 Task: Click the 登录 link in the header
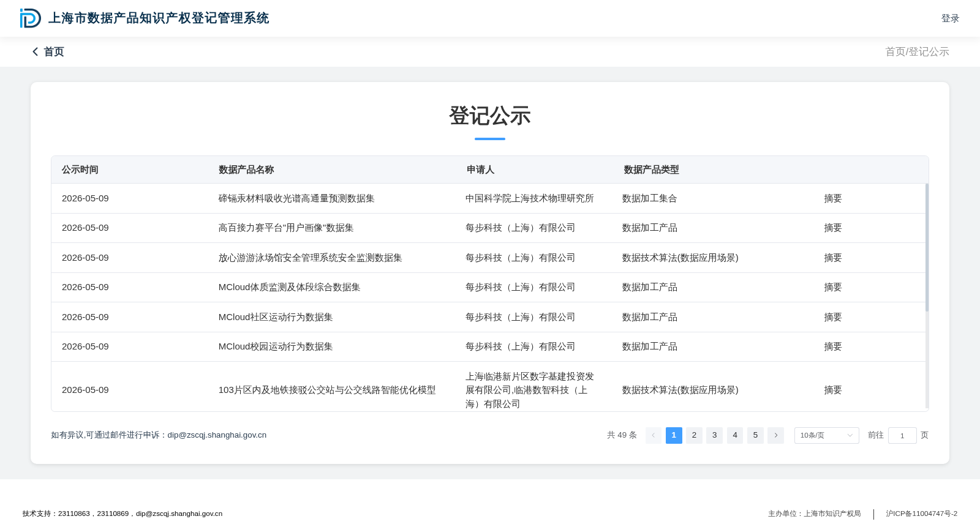pyautogui.click(x=950, y=18)
